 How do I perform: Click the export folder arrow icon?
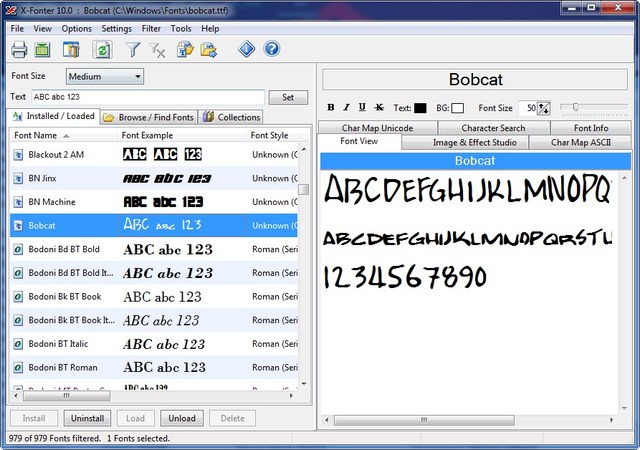point(209,50)
